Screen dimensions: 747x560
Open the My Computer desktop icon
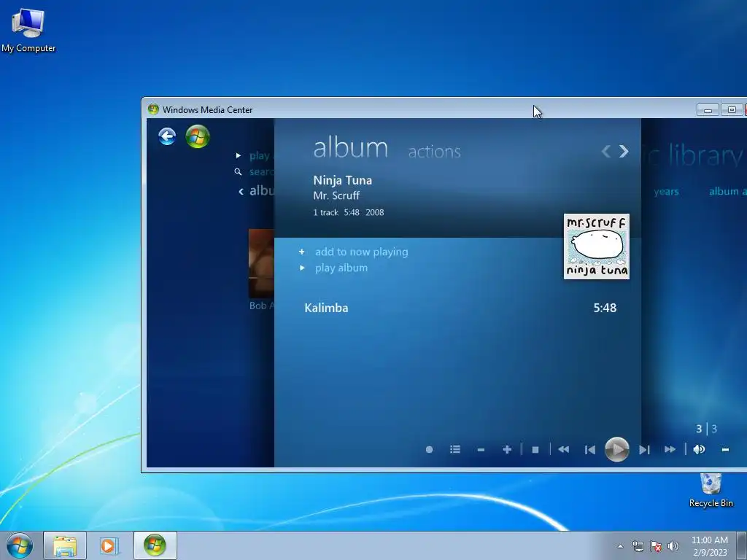pyautogui.click(x=28, y=29)
